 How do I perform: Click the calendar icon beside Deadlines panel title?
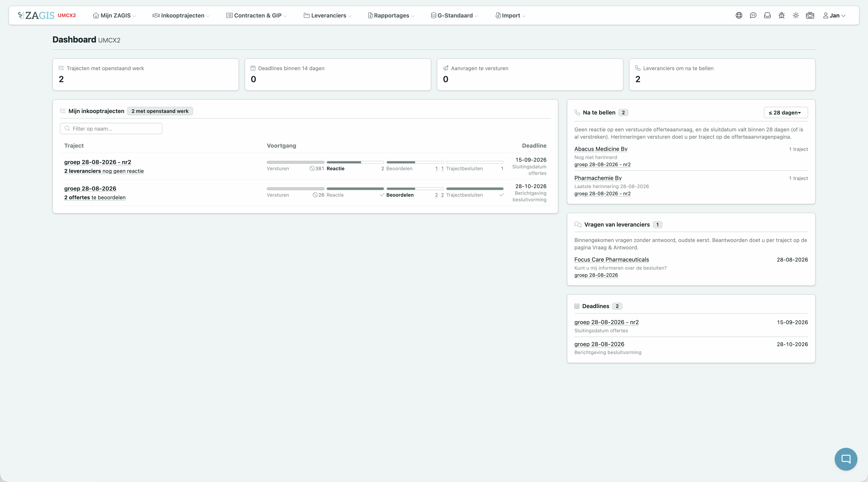577,306
